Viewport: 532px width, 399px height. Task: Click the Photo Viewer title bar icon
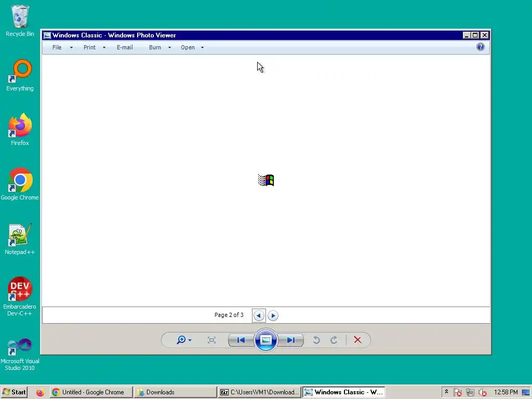[x=47, y=35]
